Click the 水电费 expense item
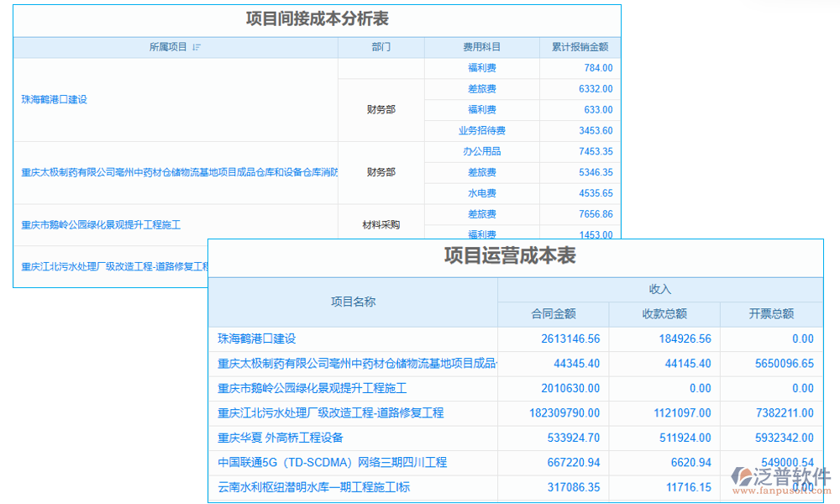Image resolution: width=840 pixels, height=504 pixels. click(482, 193)
